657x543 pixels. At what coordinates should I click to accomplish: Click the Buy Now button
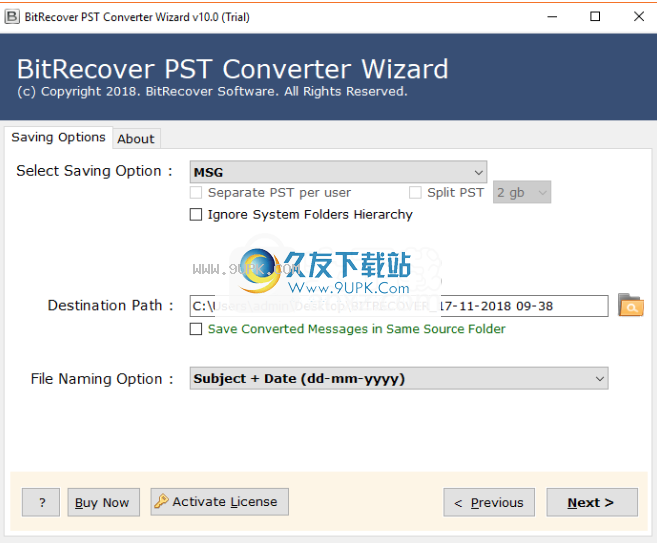[x=103, y=502]
